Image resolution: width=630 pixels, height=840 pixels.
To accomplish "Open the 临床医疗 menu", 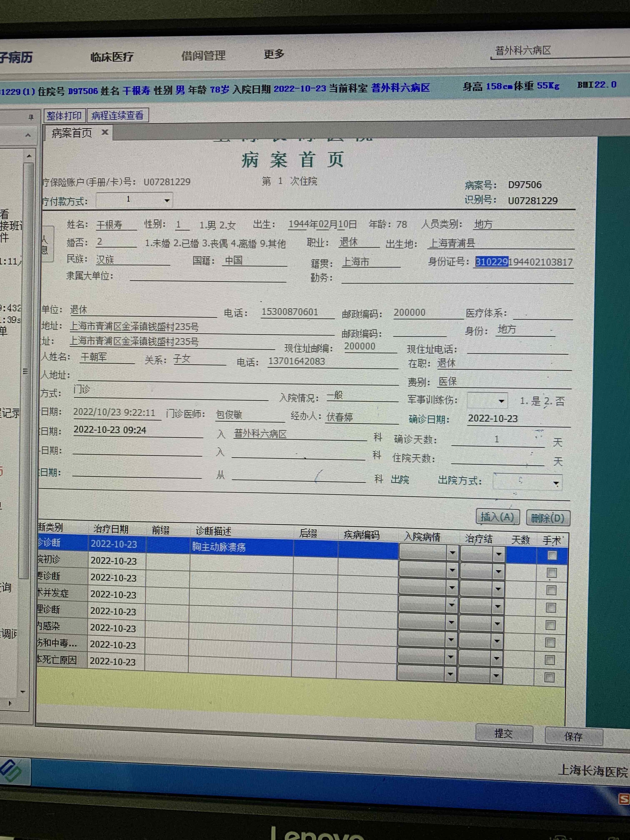I will (x=112, y=57).
